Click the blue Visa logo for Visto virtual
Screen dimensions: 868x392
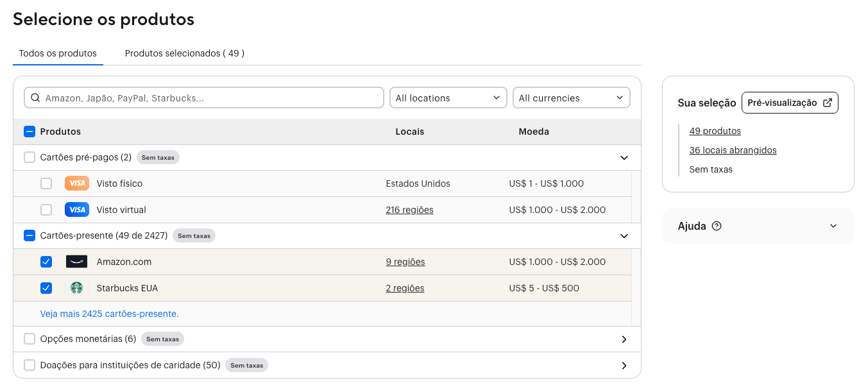(x=76, y=210)
